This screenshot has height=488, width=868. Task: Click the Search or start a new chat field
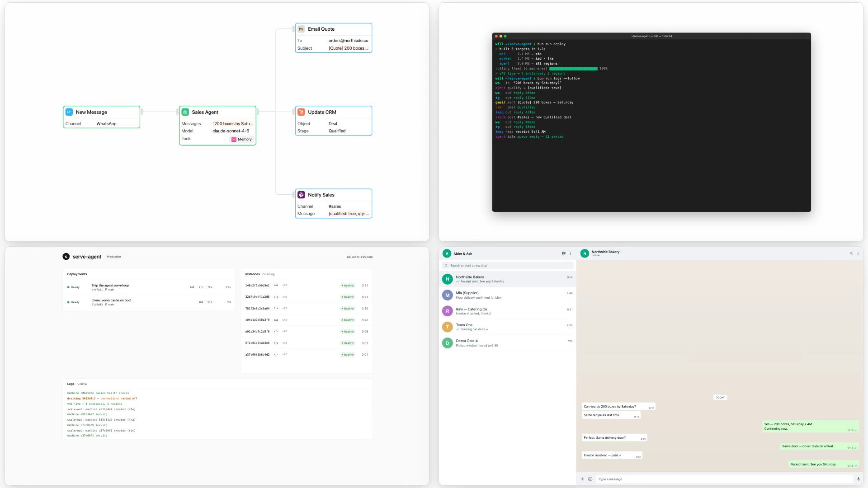(507, 266)
